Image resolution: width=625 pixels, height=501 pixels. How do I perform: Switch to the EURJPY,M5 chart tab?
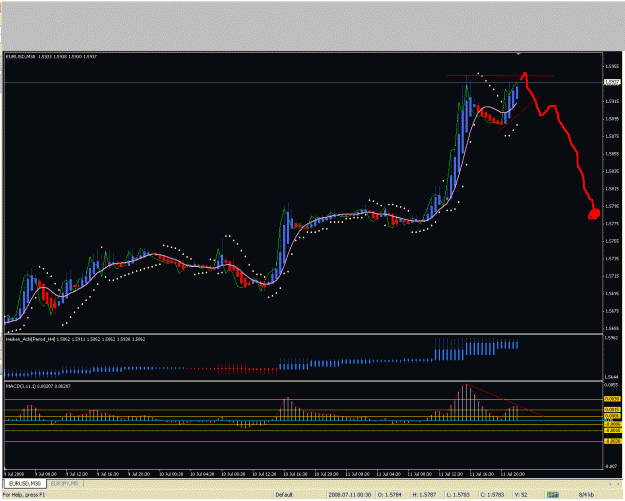(64, 484)
